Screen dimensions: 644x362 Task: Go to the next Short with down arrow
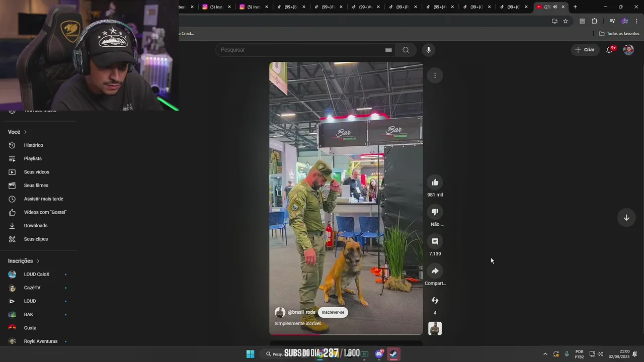(626, 218)
